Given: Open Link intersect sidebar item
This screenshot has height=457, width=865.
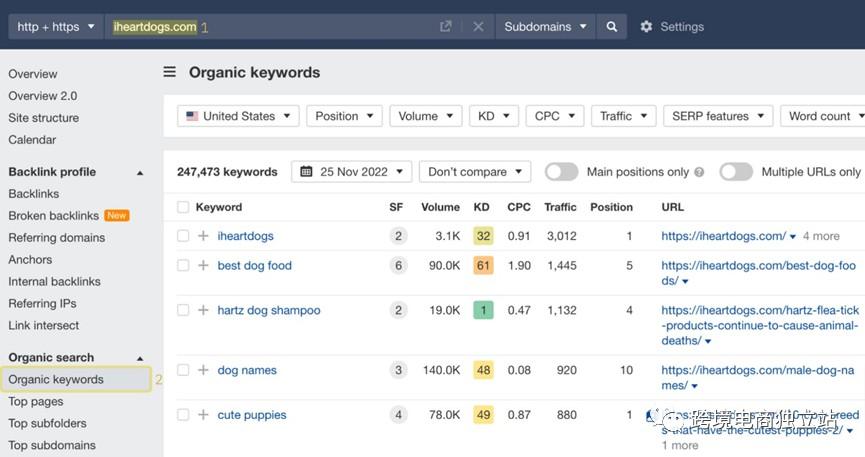Looking at the screenshot, I should (44, 326).
